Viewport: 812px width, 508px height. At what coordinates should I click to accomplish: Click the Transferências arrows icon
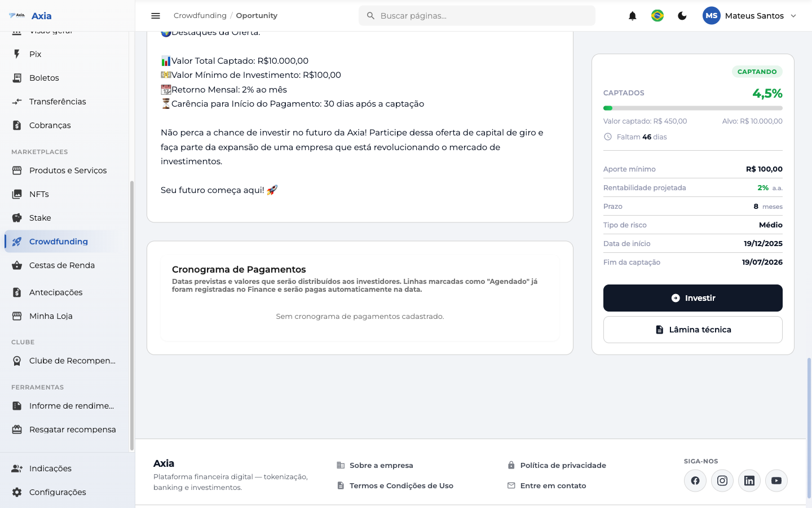click(x=17, y=102)
